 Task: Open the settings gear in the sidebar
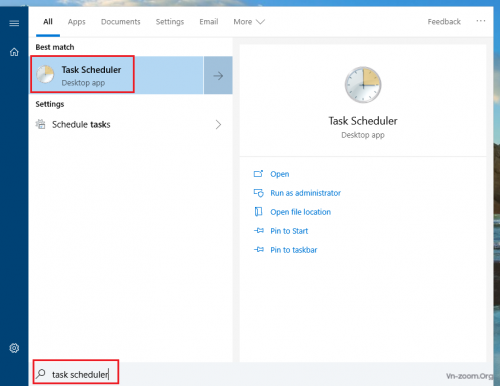point(14,348)
